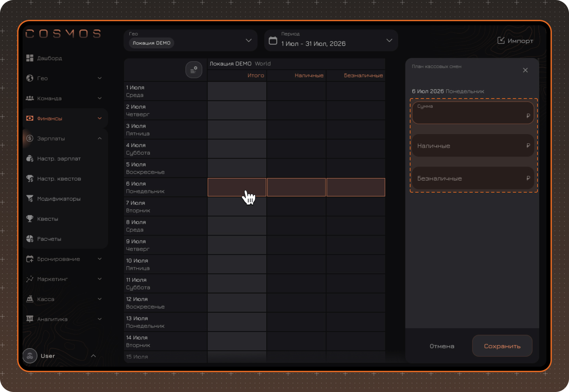
Task: Collapse the Зарплаты section chevron
Action: [x=100, y=139]
